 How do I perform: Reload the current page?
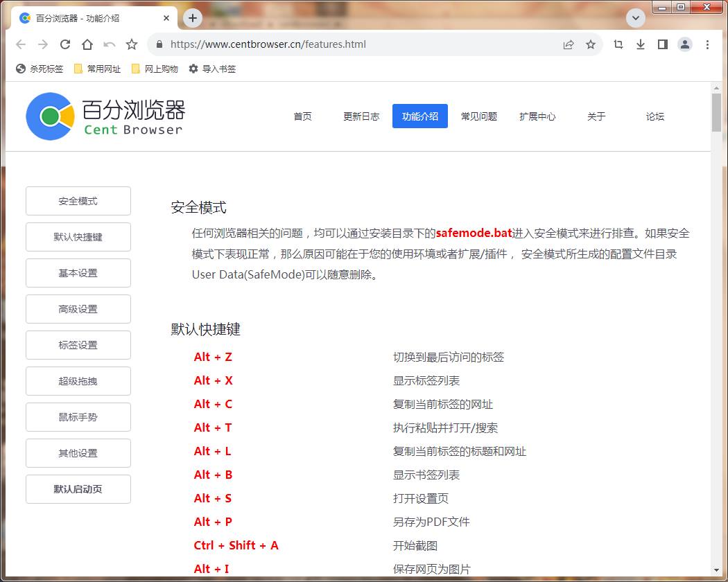point(65,44)
